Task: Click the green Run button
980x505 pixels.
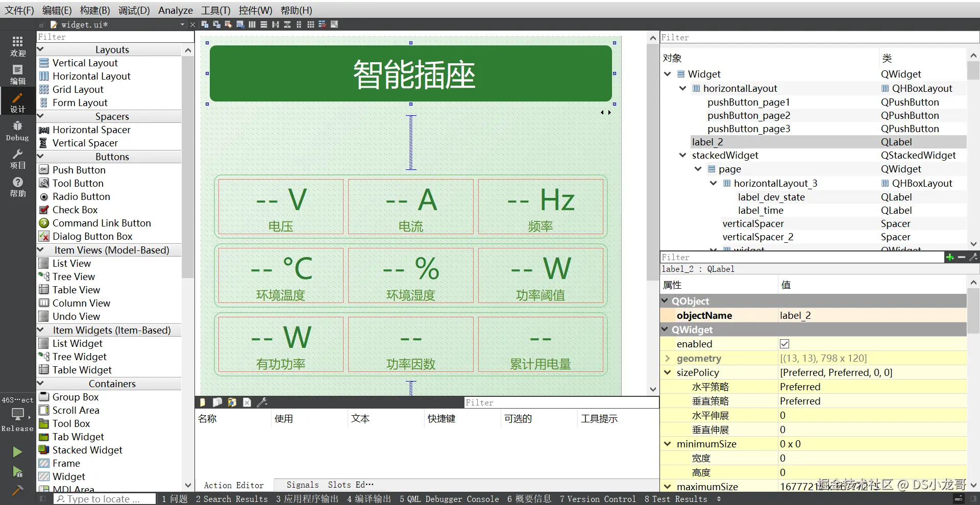Action: (x=17, y=452)
